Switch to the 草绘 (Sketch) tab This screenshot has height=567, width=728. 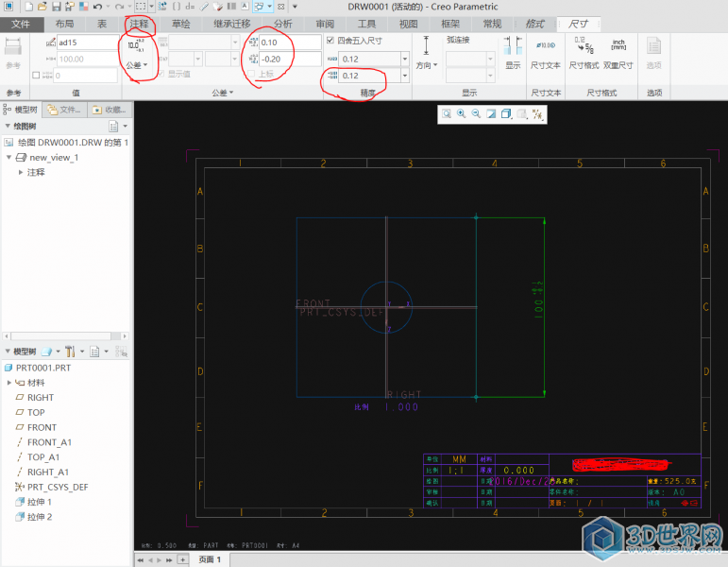tap(180, 25)
